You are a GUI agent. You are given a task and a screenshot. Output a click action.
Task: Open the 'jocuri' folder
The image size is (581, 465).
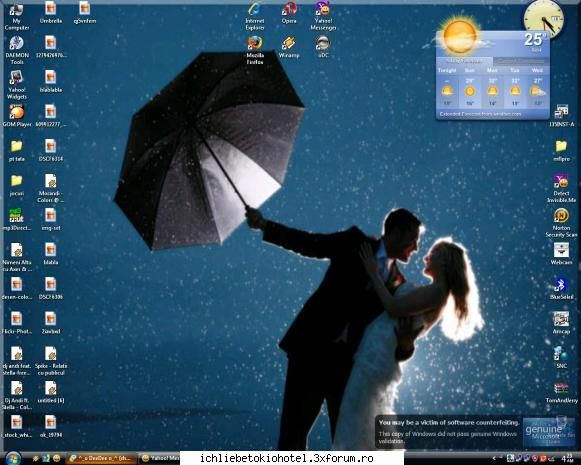(x=17, y=185)
